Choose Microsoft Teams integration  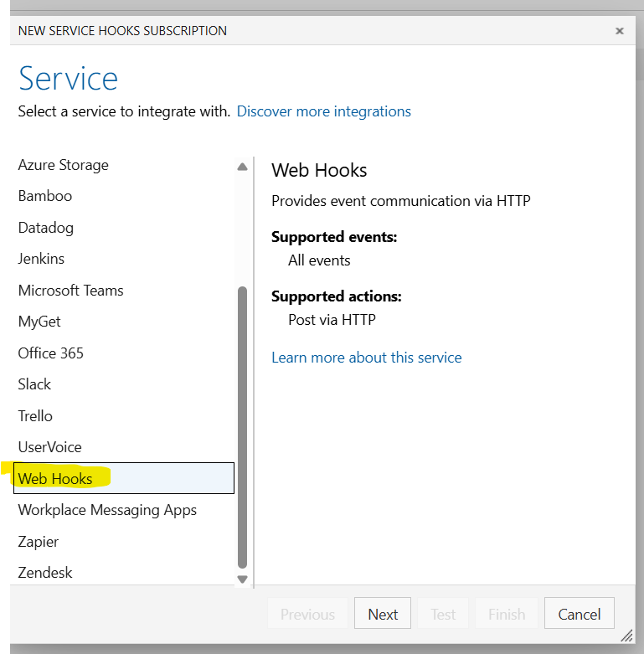tap(124, 291)
